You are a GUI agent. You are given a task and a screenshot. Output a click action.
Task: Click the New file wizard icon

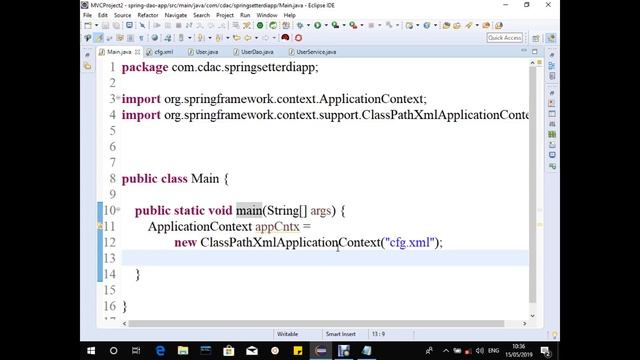(x=88, y=25)
